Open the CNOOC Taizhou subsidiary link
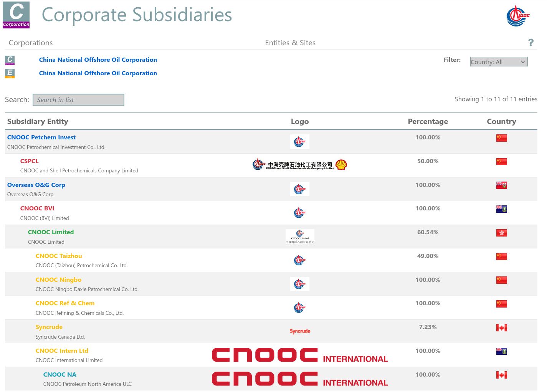The image size is (547, 392). (x=59, y=256)
